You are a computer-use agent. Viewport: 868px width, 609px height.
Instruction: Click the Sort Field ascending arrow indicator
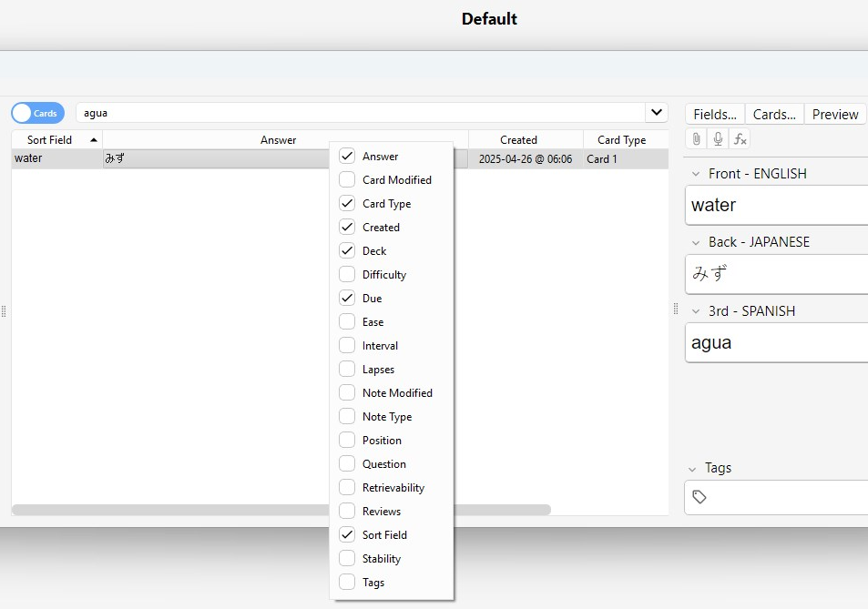click(x=94, y=140)
